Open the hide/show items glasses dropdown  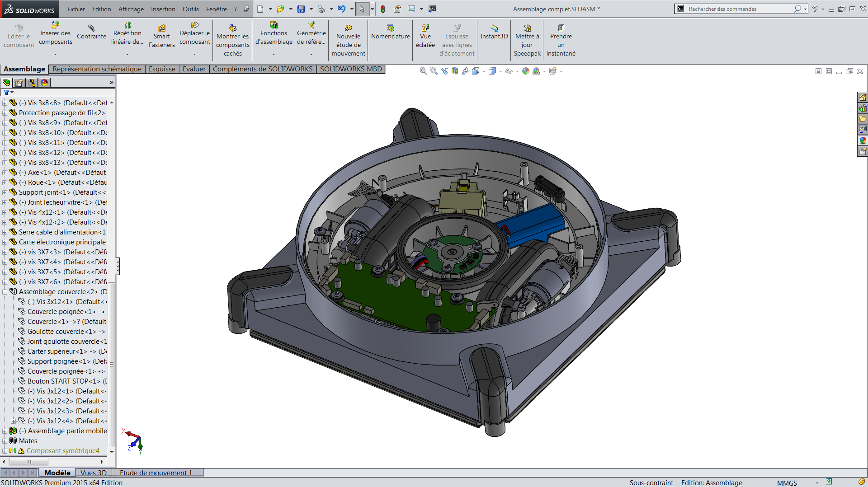pos(509,71)
